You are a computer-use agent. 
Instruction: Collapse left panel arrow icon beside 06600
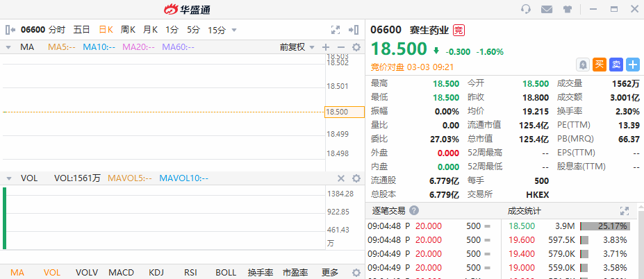click(10, 30)
